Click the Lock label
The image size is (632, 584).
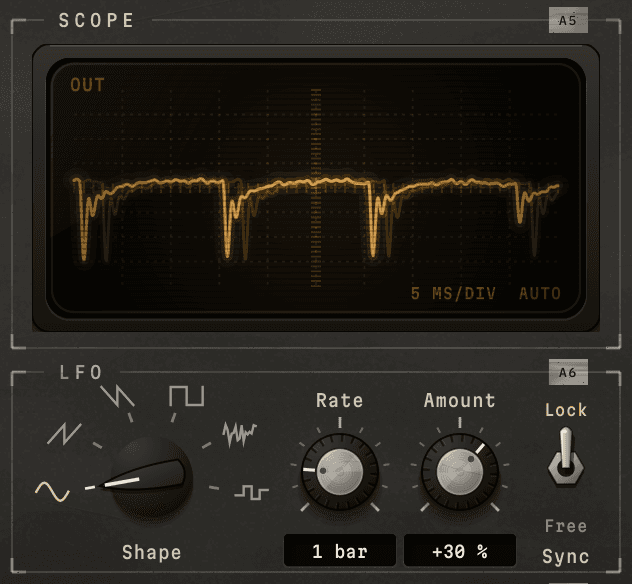(x=565, y=410)
